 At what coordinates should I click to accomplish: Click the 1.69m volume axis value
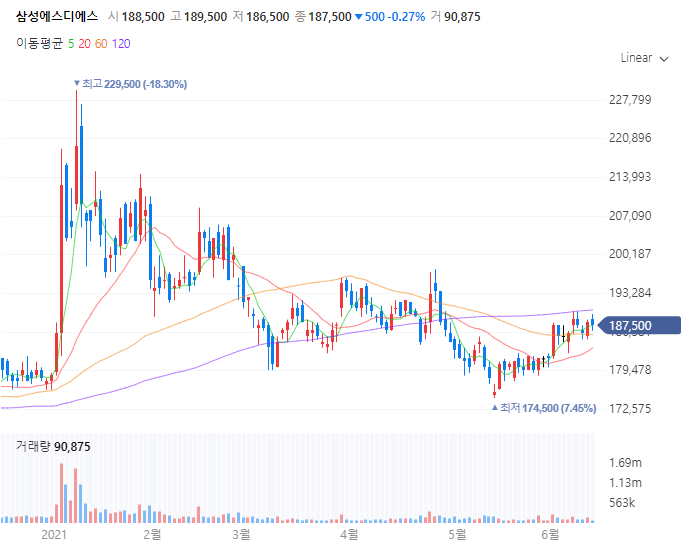tap(625, 463)
